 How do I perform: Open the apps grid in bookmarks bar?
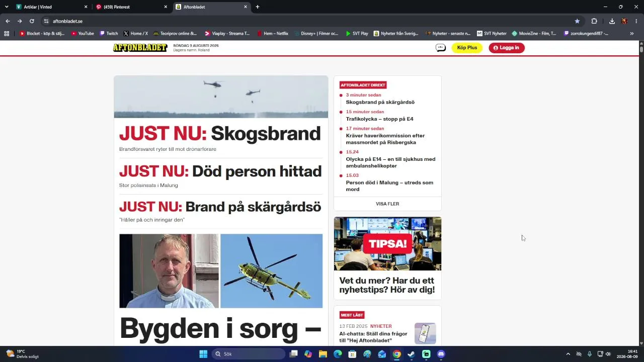click(x=7, y=34)
